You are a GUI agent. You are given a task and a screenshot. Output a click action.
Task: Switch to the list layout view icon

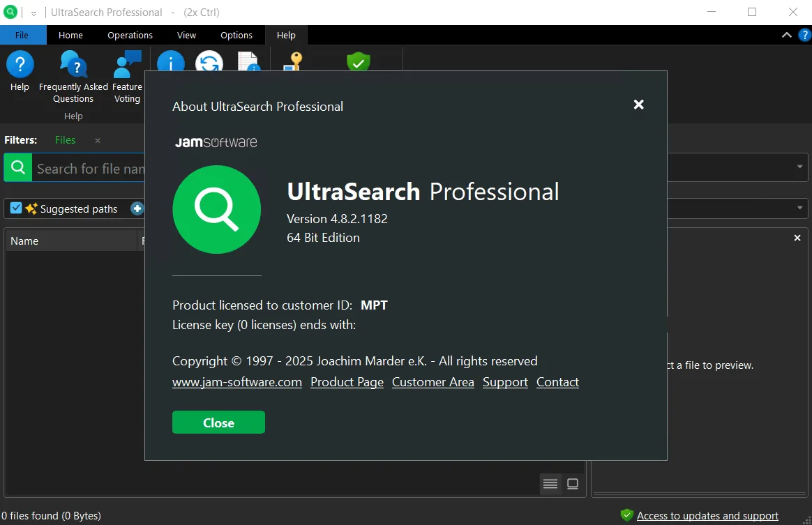pyautogui.click(x=550, y=484)
